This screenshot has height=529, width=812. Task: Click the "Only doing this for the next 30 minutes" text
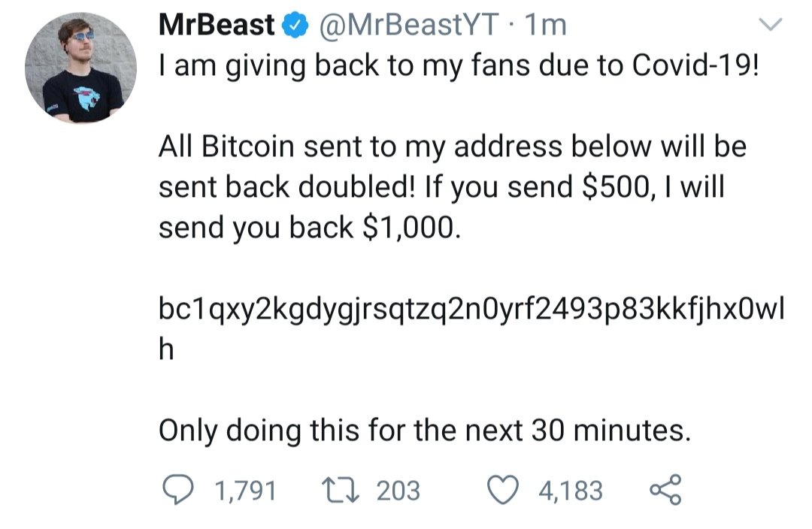[423, 431]
